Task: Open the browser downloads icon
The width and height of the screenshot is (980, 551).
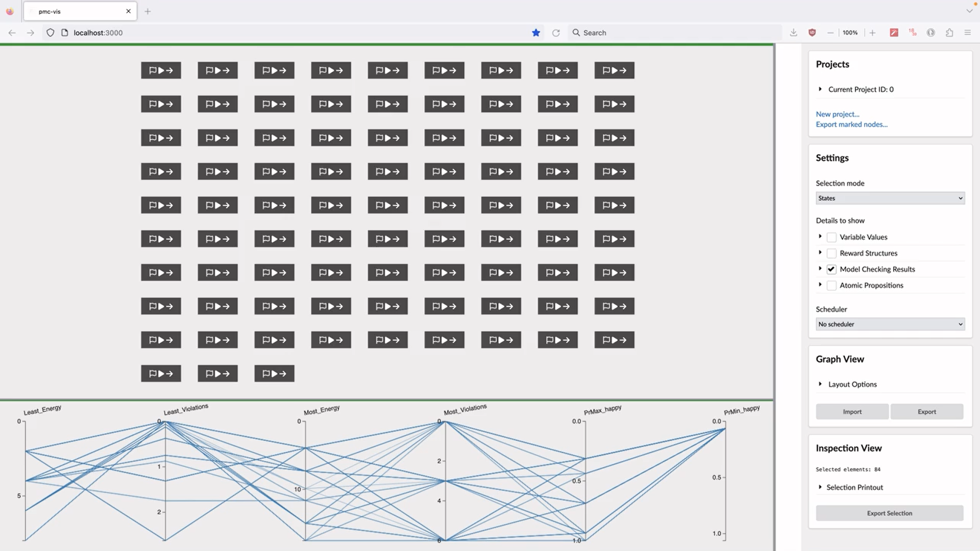Action: [793, 33]
